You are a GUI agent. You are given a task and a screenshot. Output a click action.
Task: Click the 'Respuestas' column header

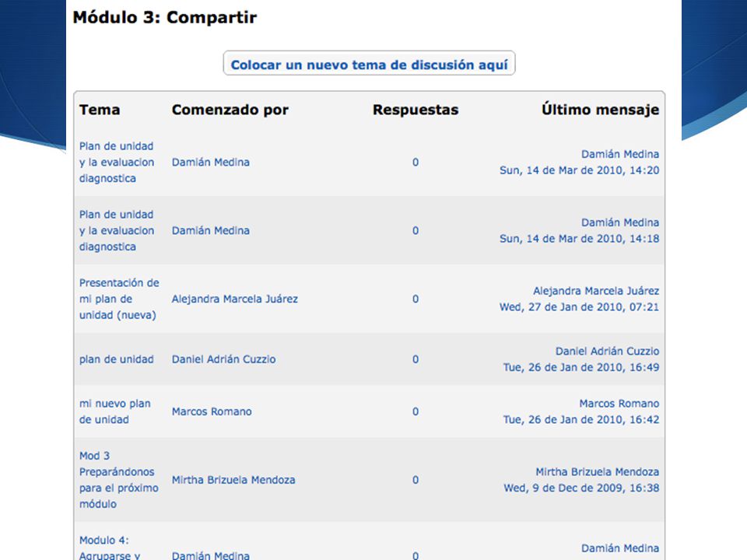click(x=416, y=110)
